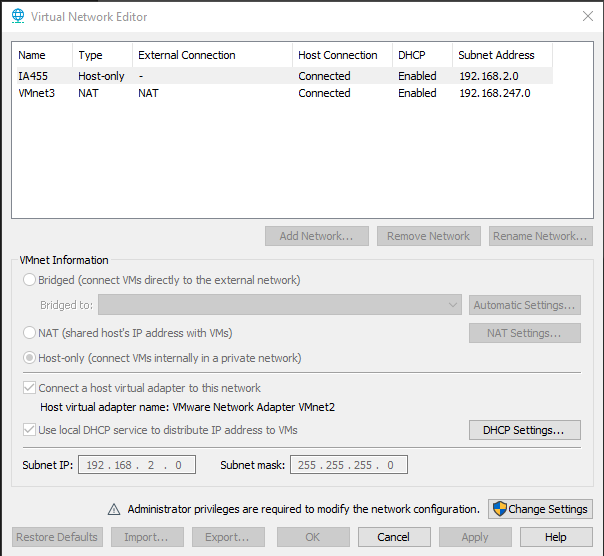Screen dimensions: 604x556
Task: Click the Connected cell in VMnet3 row
Action: click(x=324, y=93)
